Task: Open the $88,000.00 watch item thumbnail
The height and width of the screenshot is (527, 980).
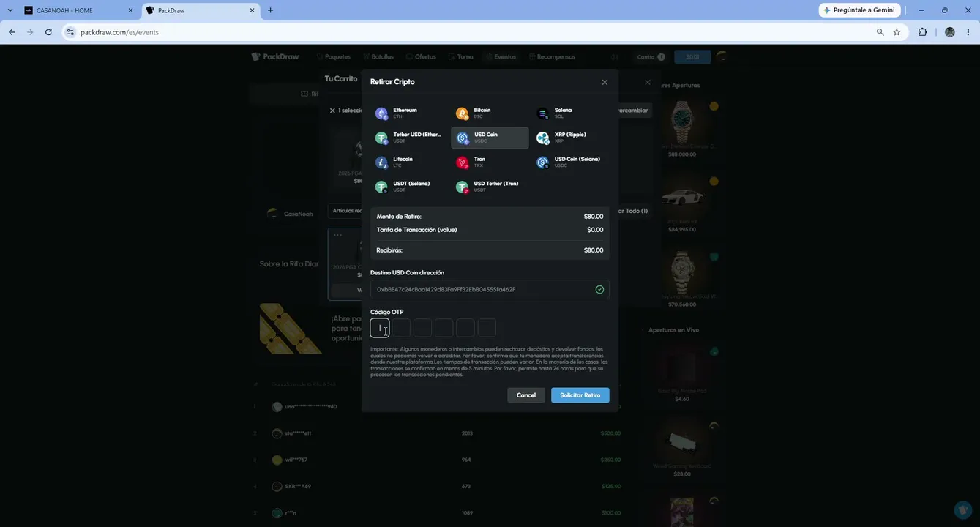Action: point(682,123)
